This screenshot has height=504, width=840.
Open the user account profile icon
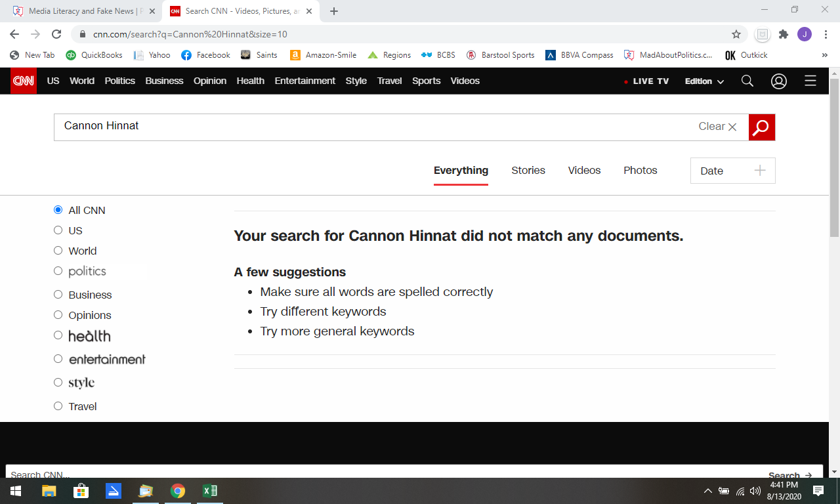pyautogui.click(x=779, y=81)
